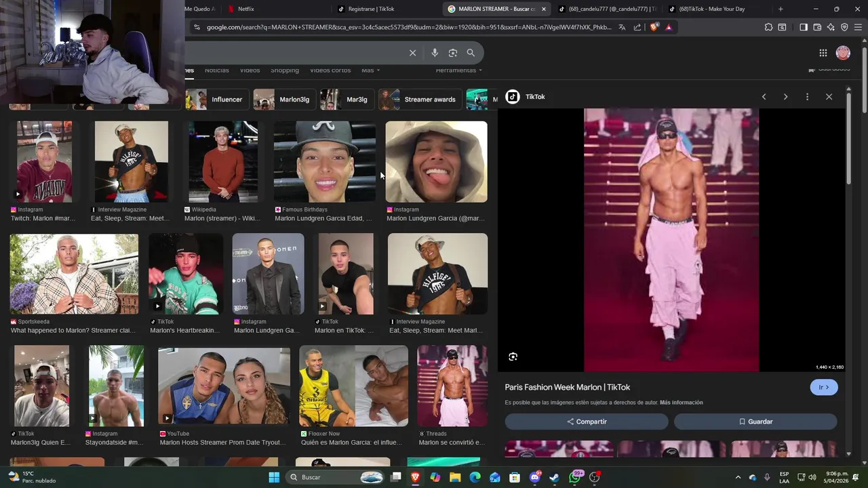Share this page from the address bar

(637, 27)
